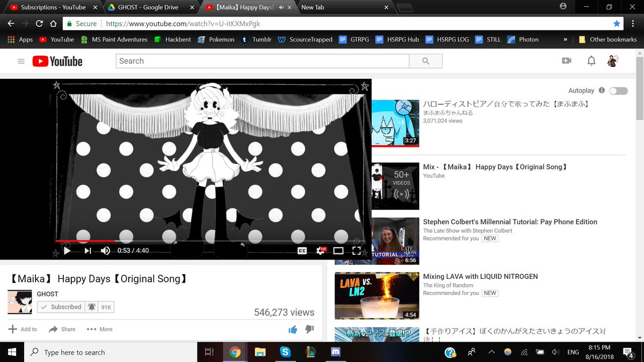Open the ENG input language selector
The width and height of the screenshot is (644, 362).
click(x=573, y=352)
